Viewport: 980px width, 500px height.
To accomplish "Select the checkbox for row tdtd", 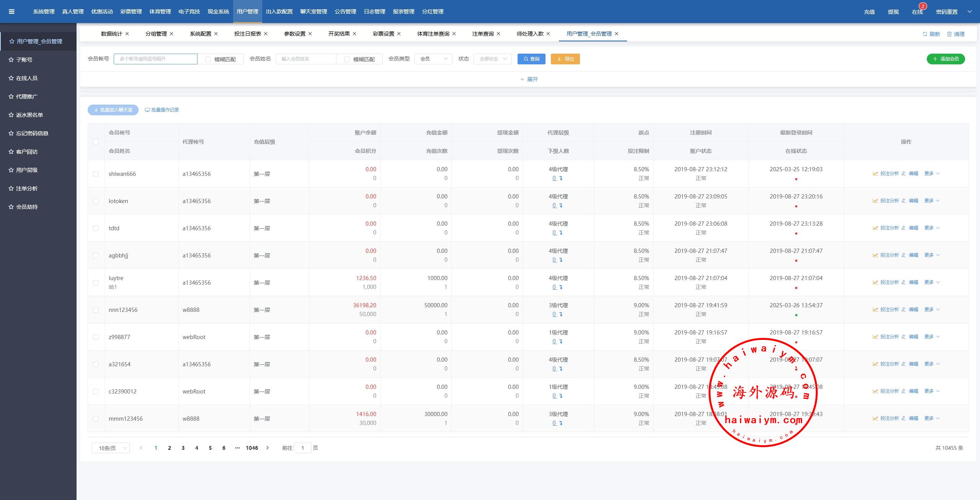I will (96, 228).
